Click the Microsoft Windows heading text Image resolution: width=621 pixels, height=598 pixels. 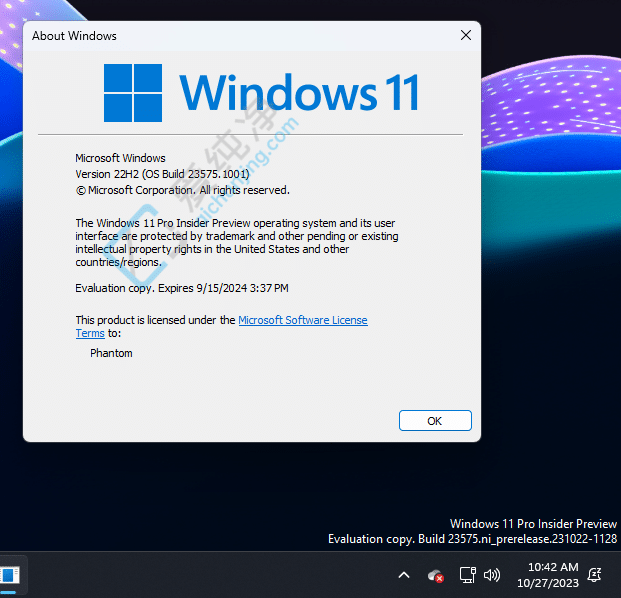coord(120,158)
